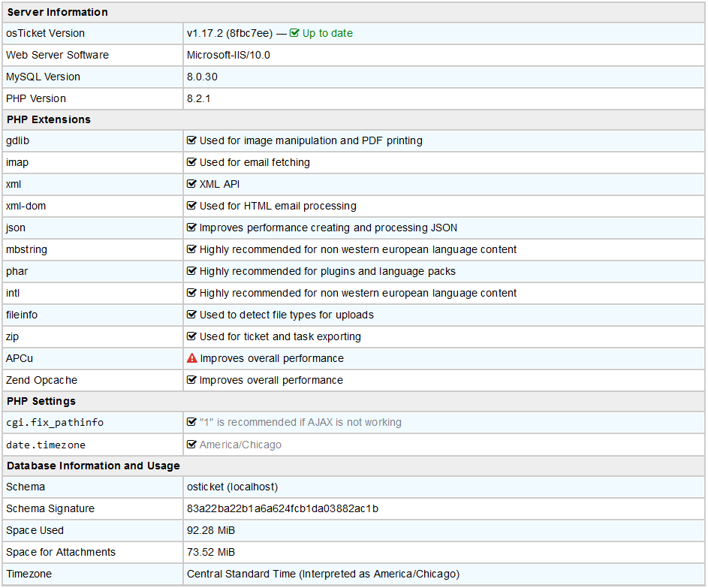The height and width of the screenshot is (588, 708).
Task: Click the 'fileinfo' extension name
Action: 22,315
